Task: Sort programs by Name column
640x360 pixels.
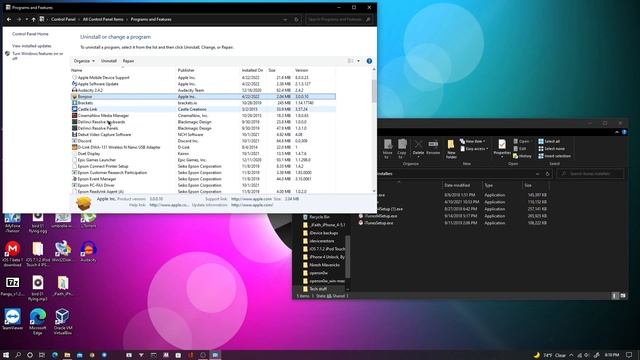Action: (77, 70)
